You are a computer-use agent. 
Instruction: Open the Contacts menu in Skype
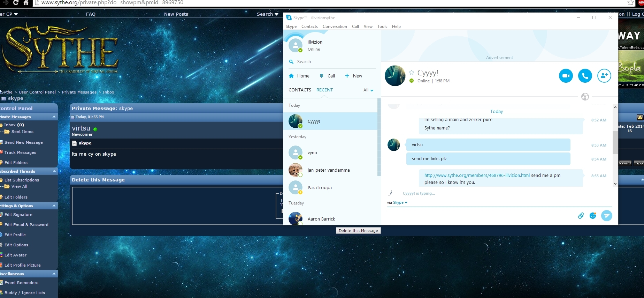pos(309,27)
